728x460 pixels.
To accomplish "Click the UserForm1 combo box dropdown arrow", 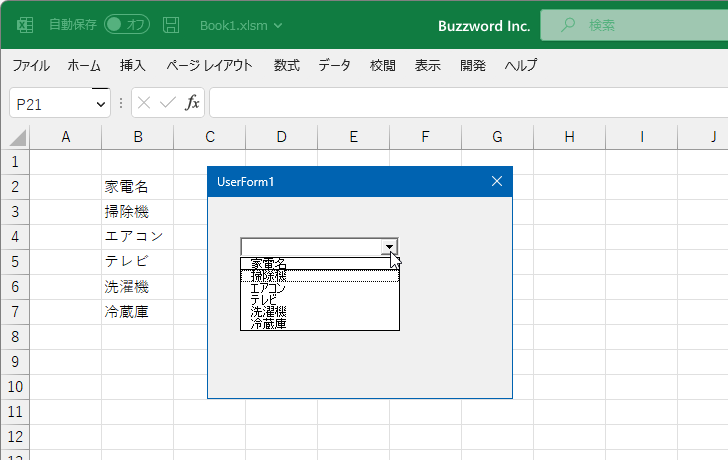I will (389, 246).
